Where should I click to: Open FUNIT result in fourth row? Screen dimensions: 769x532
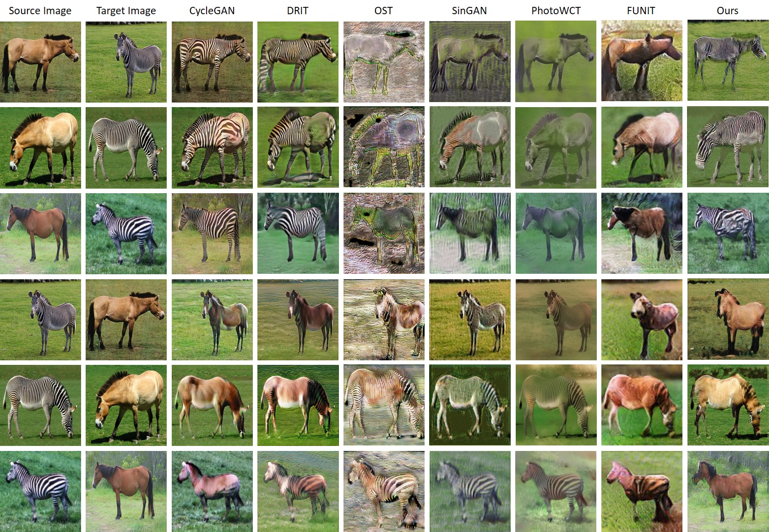click(642, 320)
